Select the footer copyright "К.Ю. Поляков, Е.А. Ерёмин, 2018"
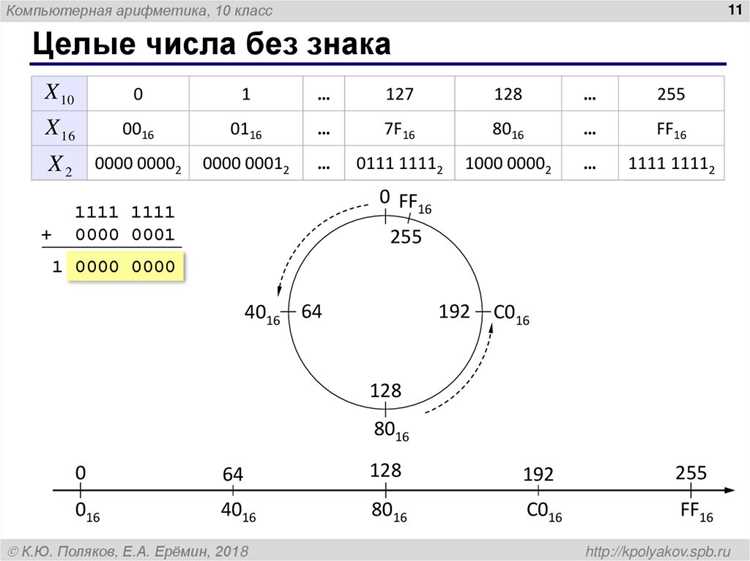 click(x=128, y=551)
